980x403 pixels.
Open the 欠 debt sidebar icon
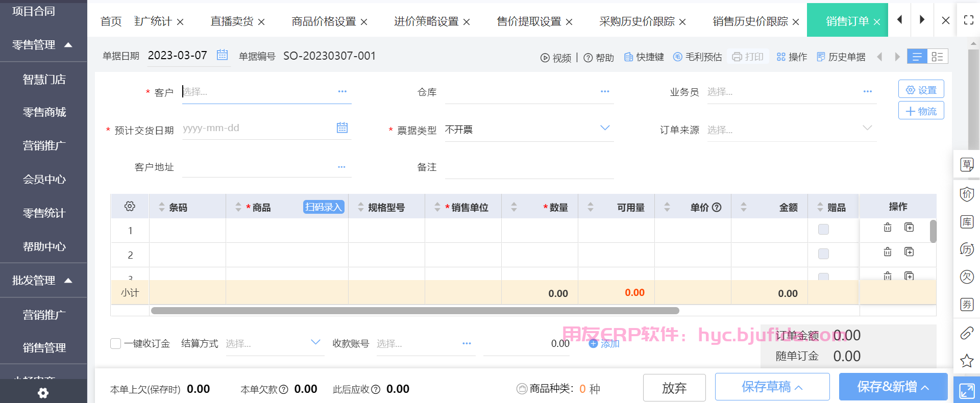967,277
